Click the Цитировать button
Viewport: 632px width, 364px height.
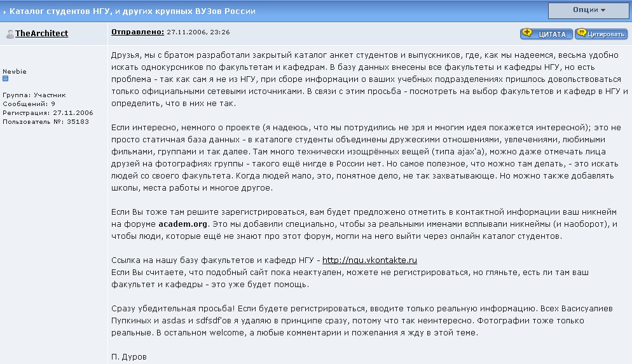click(601, 34)
